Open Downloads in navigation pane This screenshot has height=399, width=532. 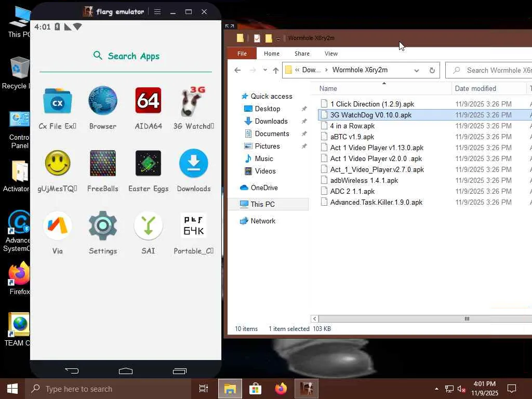(x=271, y=122)
